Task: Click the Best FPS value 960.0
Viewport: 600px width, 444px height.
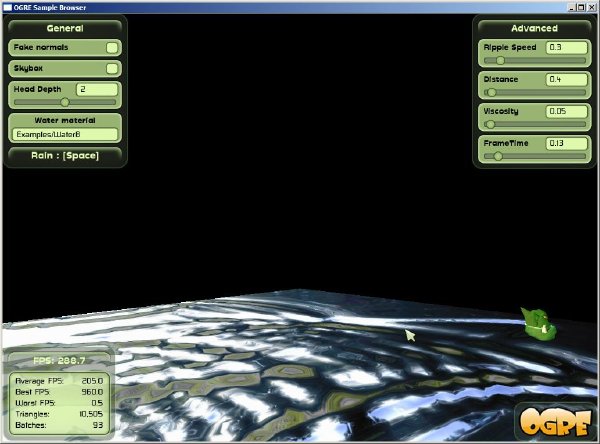Action: (92, 392)
